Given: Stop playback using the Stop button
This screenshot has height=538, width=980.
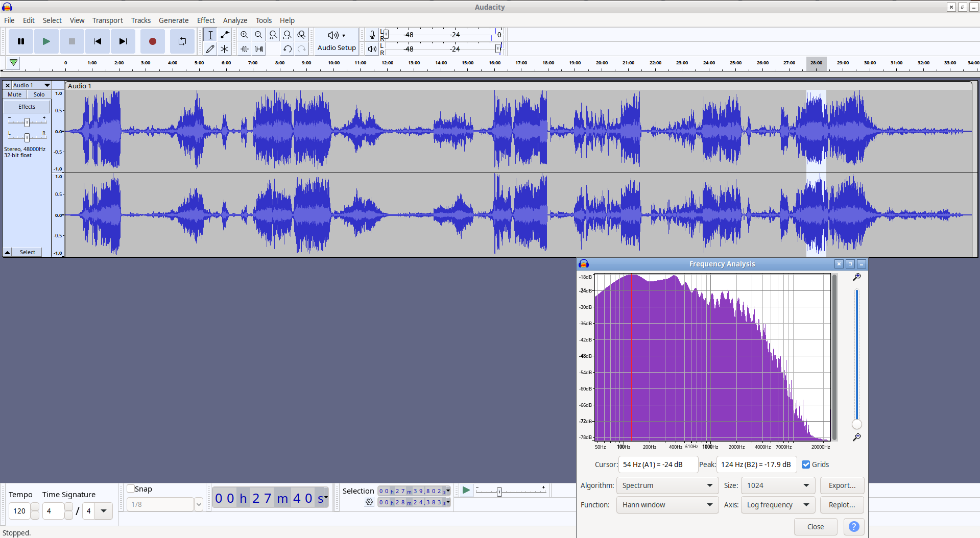Looking at the screenshot, I should [x=72, y=41].
